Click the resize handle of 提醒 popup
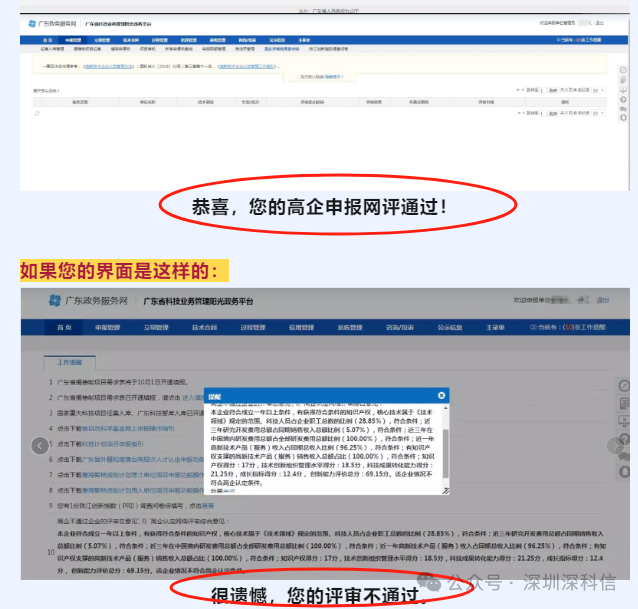 pos(446,491)
